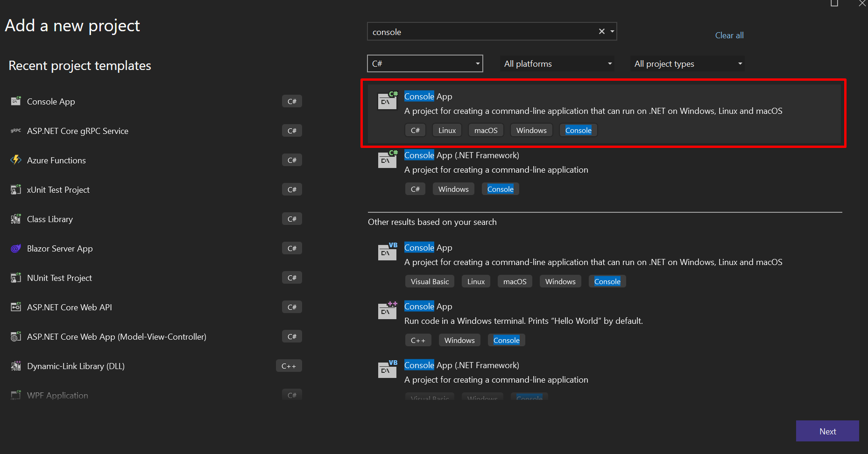Clear search text with the X button

[601, 31]
